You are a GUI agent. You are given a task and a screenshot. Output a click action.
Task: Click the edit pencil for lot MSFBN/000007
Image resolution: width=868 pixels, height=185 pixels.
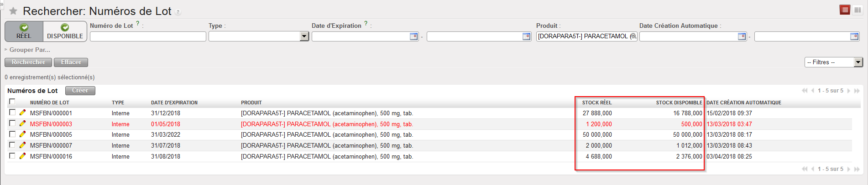(x=22, y=145)
